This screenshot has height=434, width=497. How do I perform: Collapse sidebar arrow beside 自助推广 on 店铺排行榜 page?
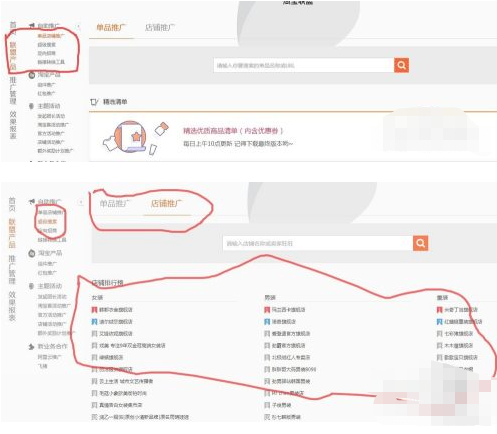(x=81, y=202)
